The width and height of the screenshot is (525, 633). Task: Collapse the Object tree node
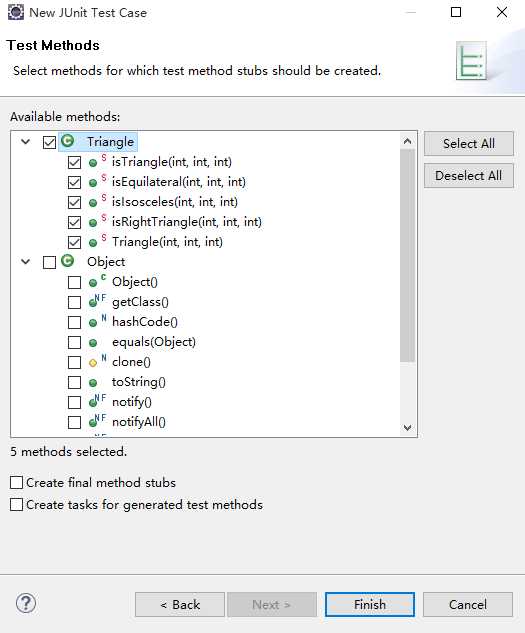click(25, 262)
